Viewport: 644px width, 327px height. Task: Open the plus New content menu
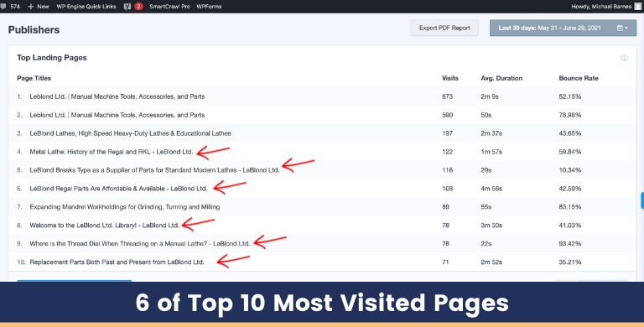point(39,6)
